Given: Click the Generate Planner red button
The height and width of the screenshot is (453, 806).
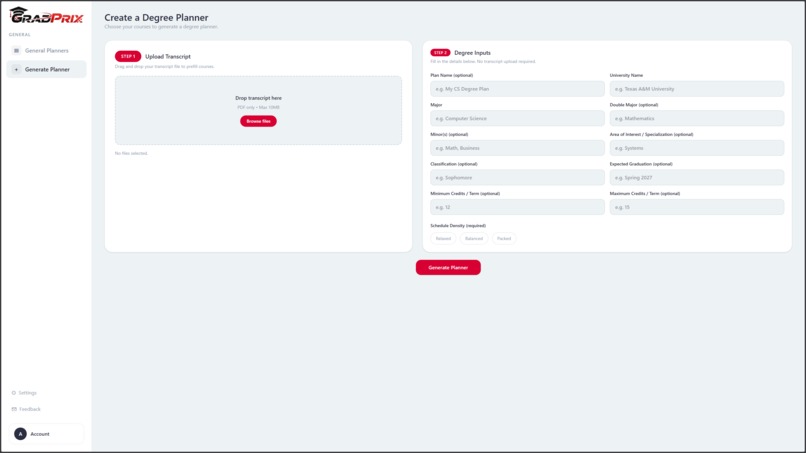Looking at the screenshot, I should [448, 267].
